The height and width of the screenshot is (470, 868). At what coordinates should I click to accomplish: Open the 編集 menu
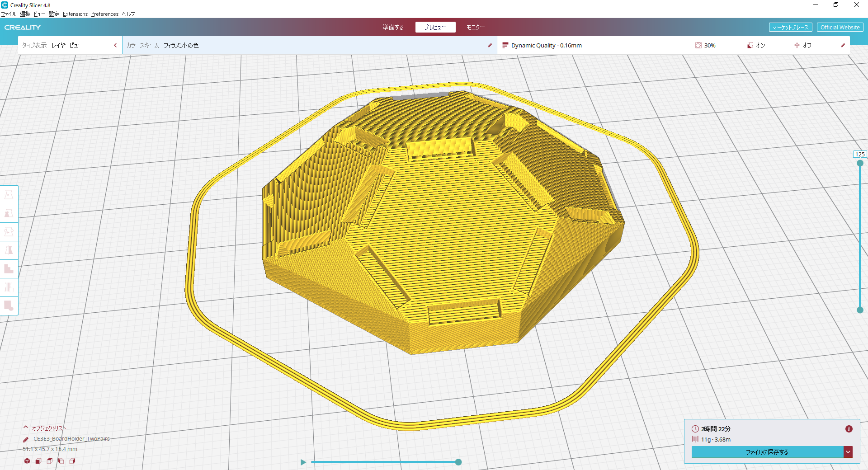tap(25, 14)
